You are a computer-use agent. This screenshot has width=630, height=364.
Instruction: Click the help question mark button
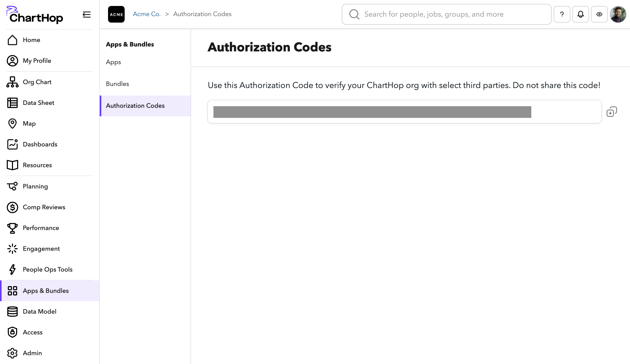(562, 14)
